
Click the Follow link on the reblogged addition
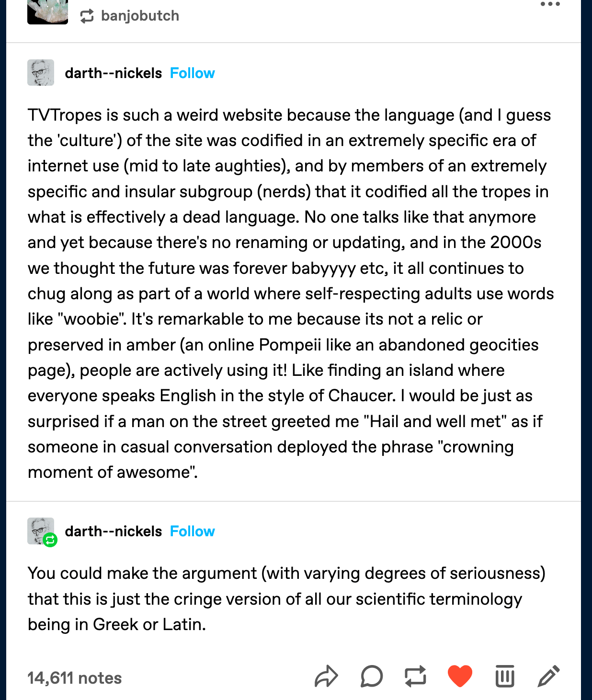pyautogui.click(x=192, y=531)
